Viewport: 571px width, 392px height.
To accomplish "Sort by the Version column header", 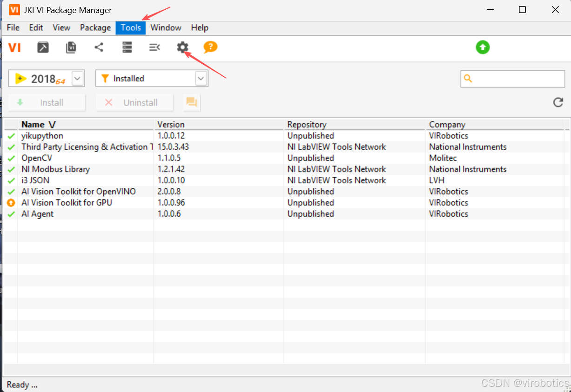I will (219, 125).
